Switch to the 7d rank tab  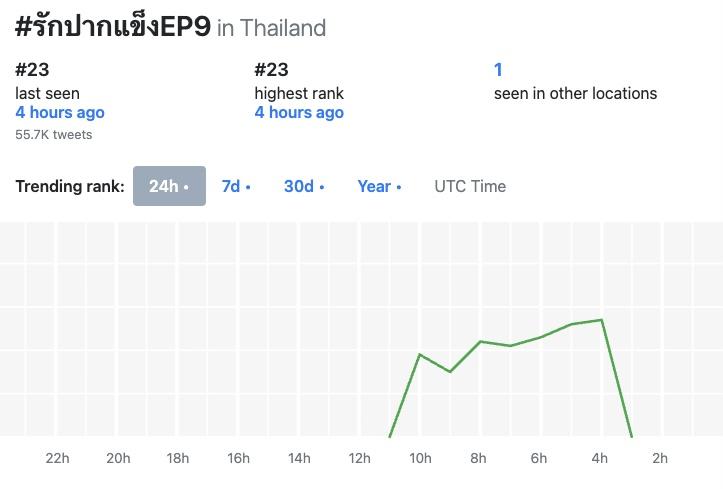pyautogui.click(x=236, y=186)
